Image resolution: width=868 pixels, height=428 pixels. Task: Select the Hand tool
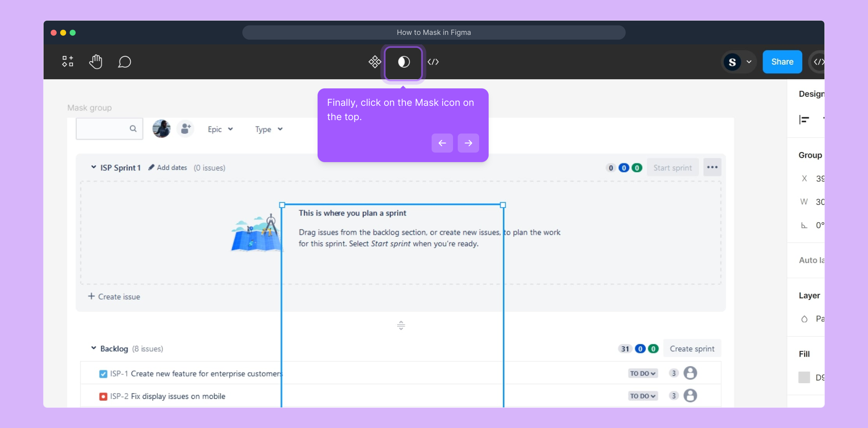tap(96, 62)
